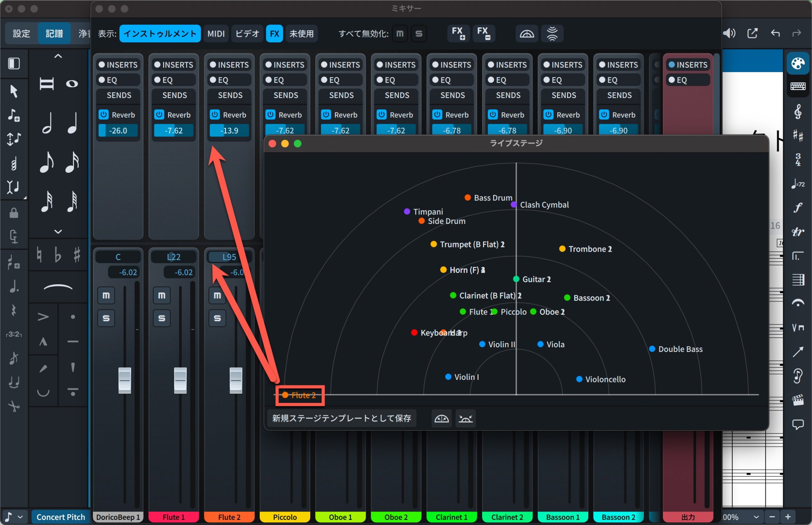Solo the DoricoBeep 1 channel
This screenshot has width=812, height=525.
point(106,318)
